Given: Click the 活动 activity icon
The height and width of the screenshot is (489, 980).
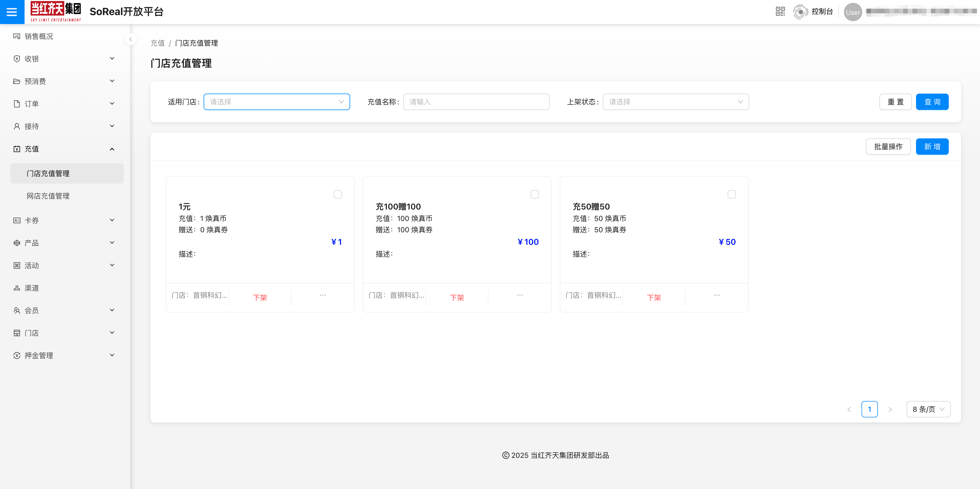Looking at the screenshot, I should pyautogui.click(x=17, y=265).
